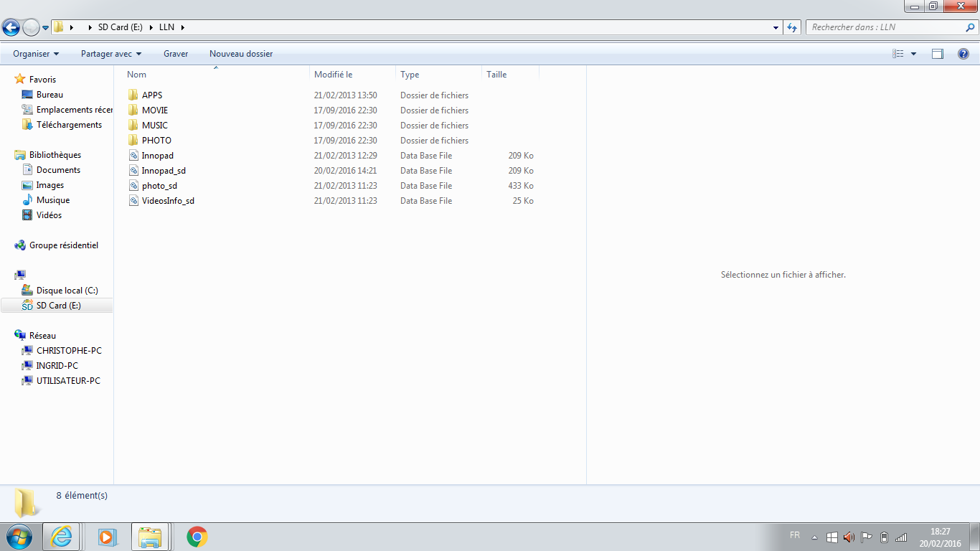Screen dimensions: 980x551
Task: Select Disque local (C:) in navigation pane
Action: (x=67, y=291)
